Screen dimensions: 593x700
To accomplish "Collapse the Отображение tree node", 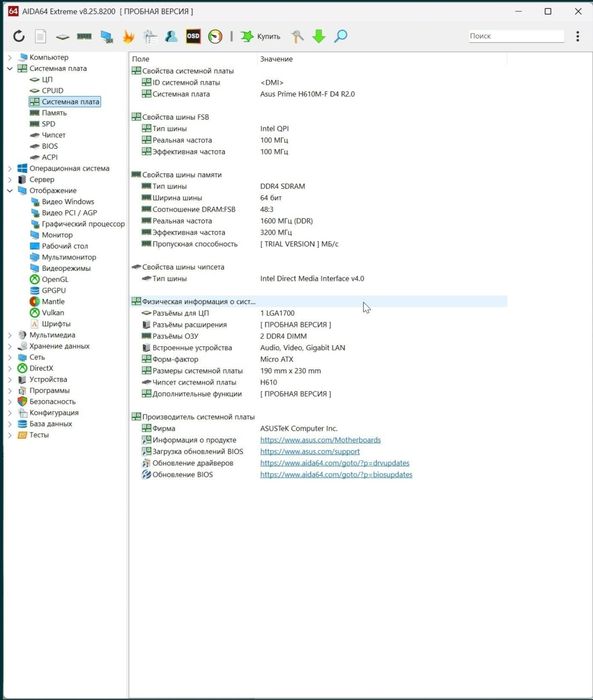I will pos(10,191).
